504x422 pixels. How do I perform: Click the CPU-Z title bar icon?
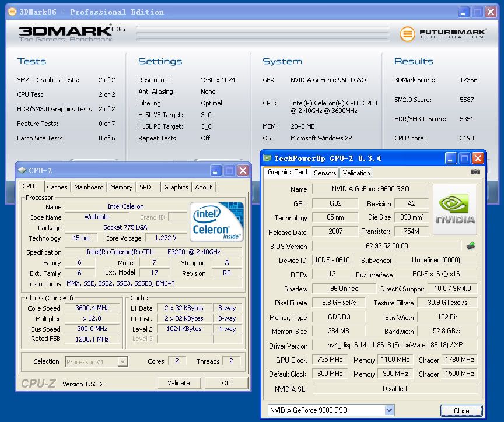pyautogui.click(x=22, y=170)
